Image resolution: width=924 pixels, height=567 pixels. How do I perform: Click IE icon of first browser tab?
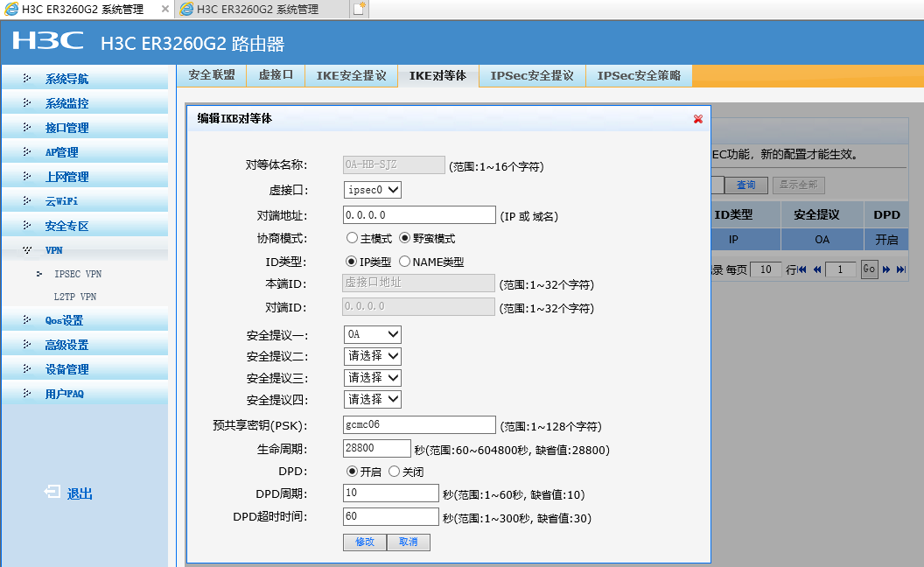coord(11,9)
